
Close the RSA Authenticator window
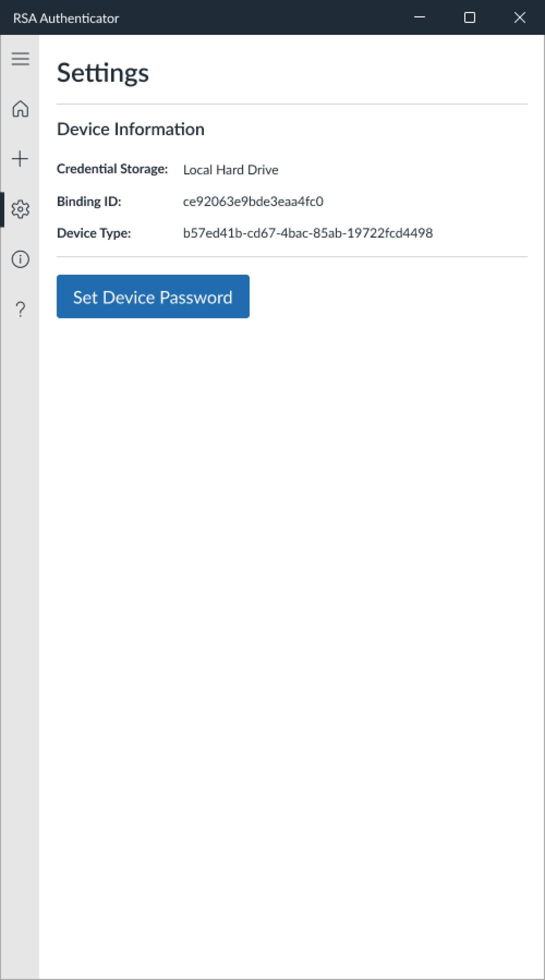pos(520,17)
